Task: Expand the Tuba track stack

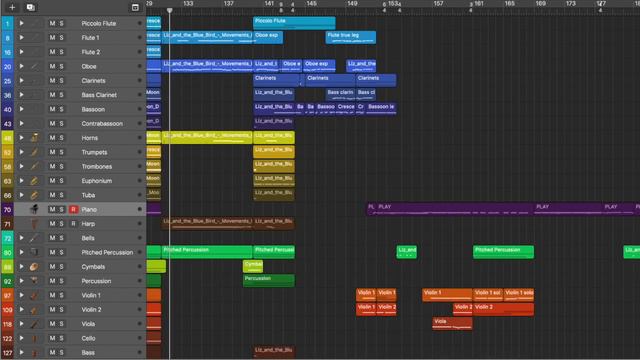Action: 21,195
